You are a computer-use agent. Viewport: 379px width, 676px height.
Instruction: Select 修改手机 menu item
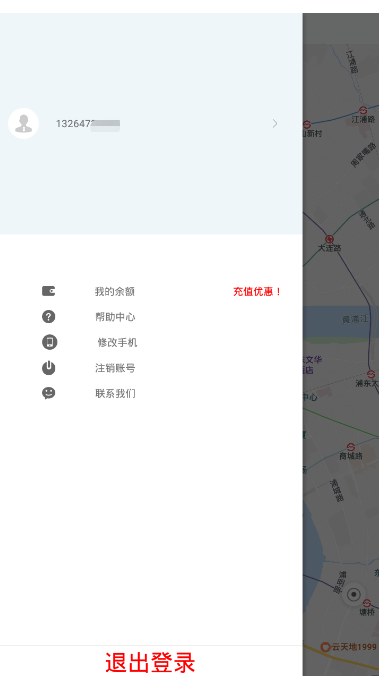point(117,342)
